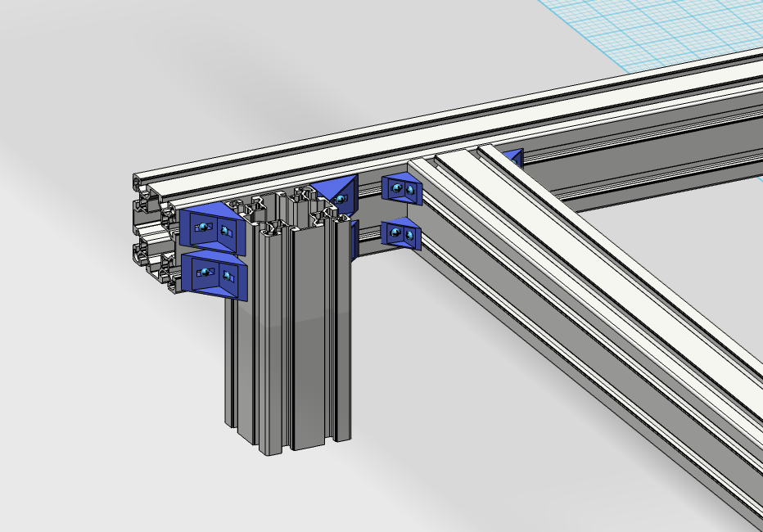Pick the partly hidden bracket behind diagonal beam
Image resolution: width=763 pixels, height=532 pixels.
514,158
